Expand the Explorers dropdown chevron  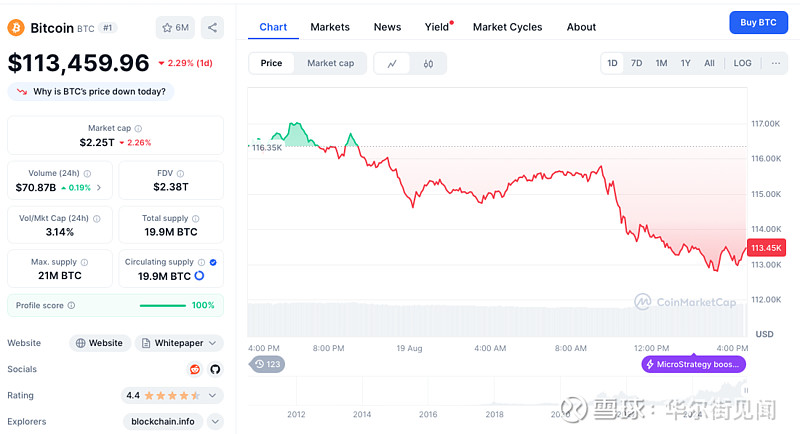click(x=214, y=421)
